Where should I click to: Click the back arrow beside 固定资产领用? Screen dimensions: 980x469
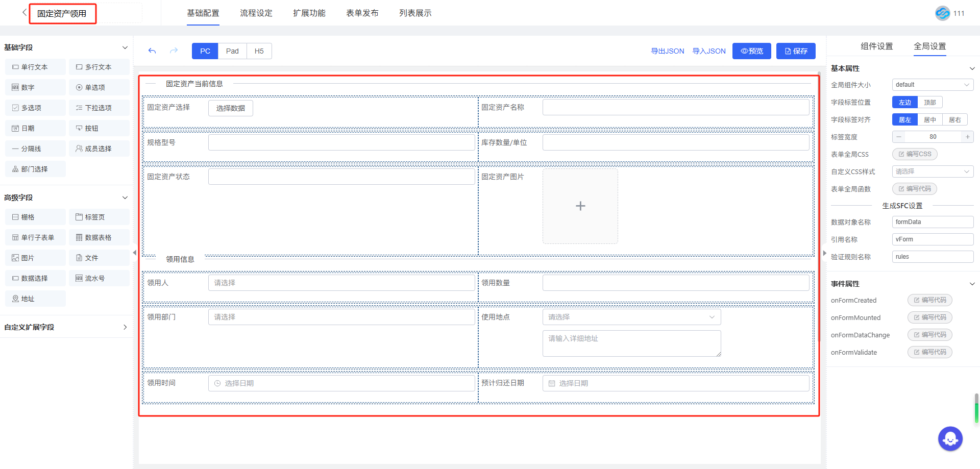24,12
